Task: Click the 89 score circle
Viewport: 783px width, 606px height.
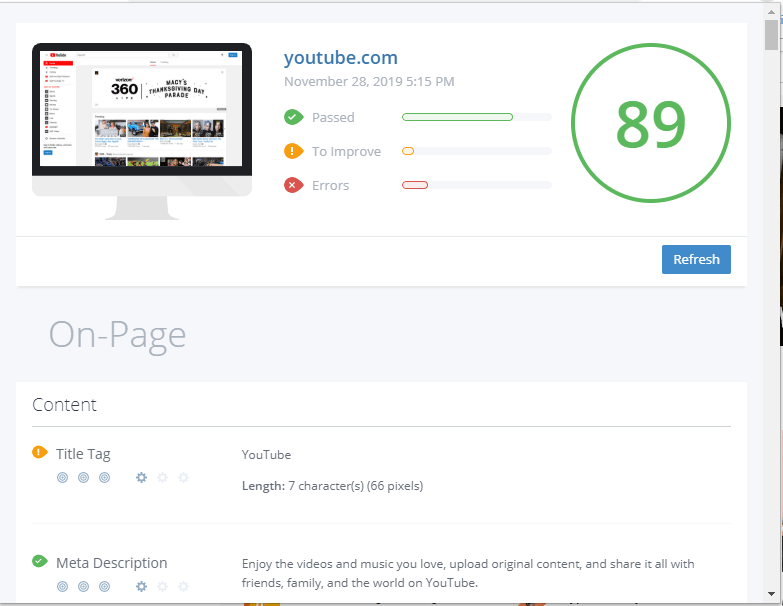Action: [651, 124]
